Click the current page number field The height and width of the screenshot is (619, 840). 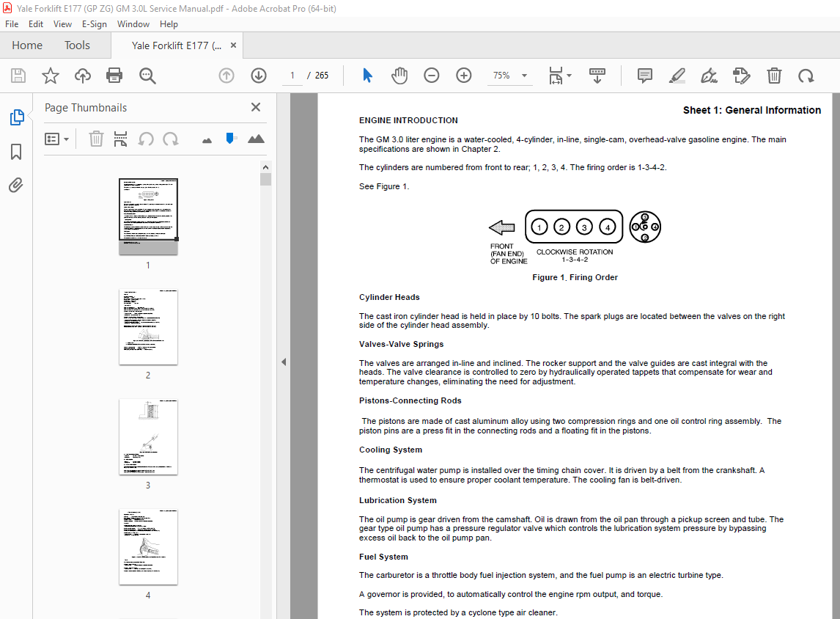tap(292, 76)
